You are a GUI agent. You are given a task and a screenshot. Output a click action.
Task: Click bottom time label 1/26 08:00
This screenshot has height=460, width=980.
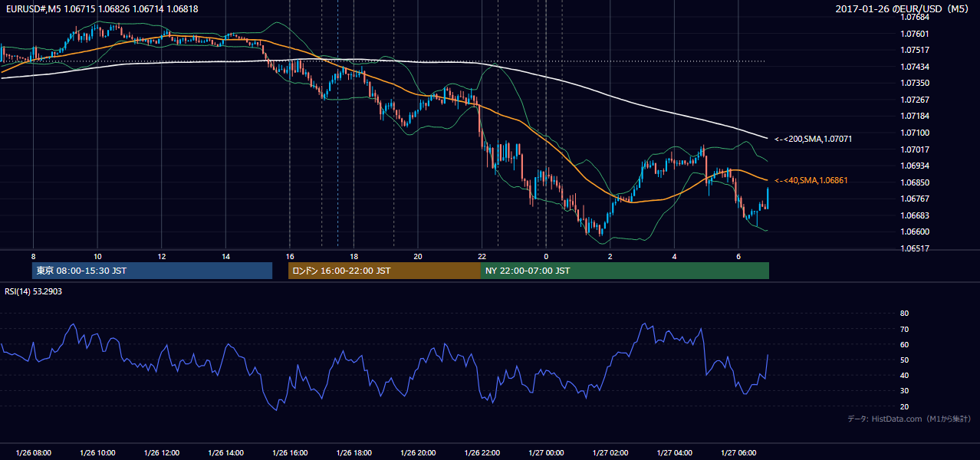pos(33,453)
